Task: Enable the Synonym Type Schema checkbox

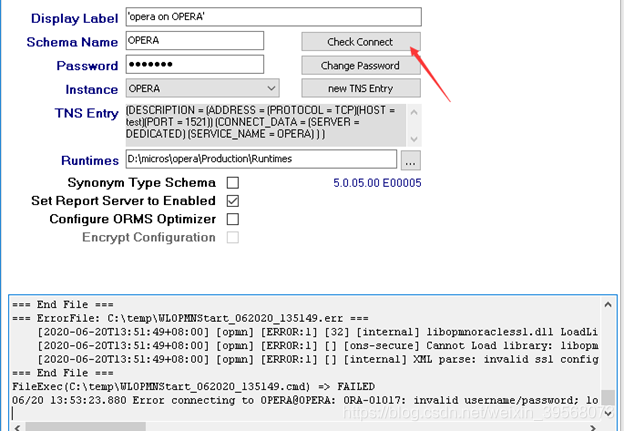Action: point(233,183)
